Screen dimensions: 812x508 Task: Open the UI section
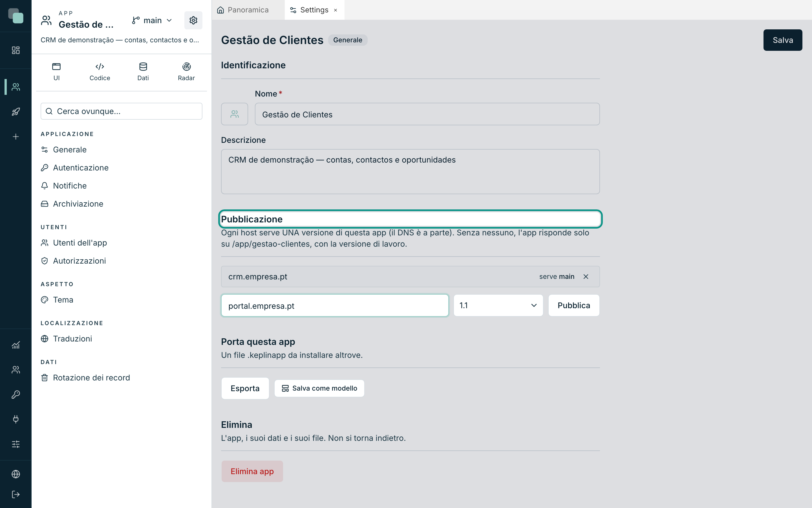56,72
